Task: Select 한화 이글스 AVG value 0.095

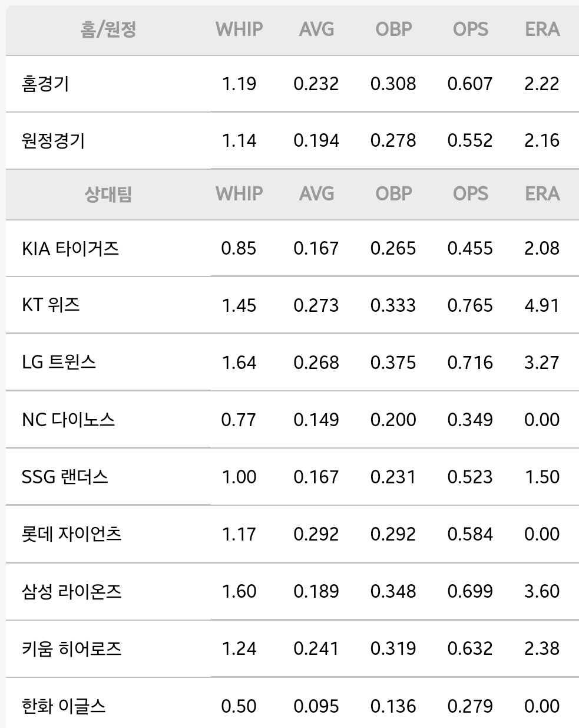Action: 316,706
